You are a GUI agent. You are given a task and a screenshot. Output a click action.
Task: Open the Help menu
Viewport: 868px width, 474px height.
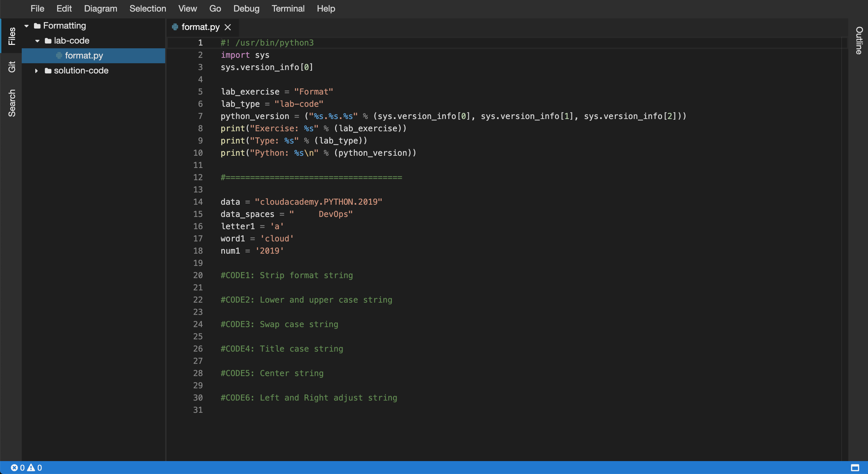326,9
